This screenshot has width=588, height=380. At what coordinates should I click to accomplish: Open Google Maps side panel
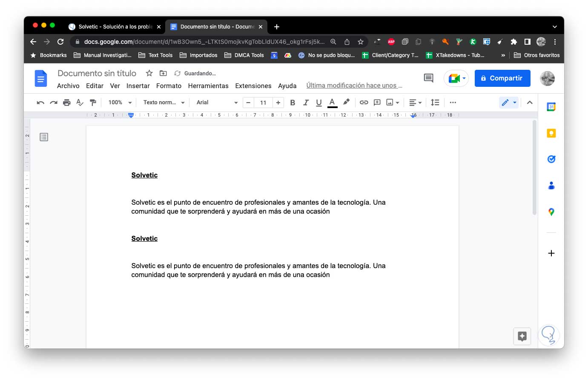click(551, 212)
